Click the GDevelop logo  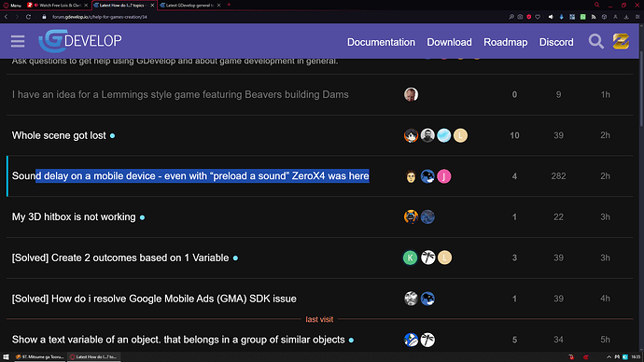80,41
